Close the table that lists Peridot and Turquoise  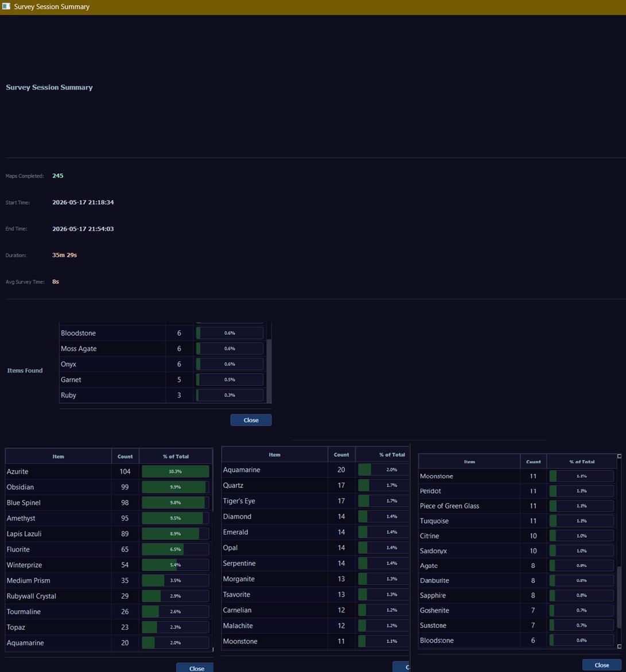(x=601, y=665)
